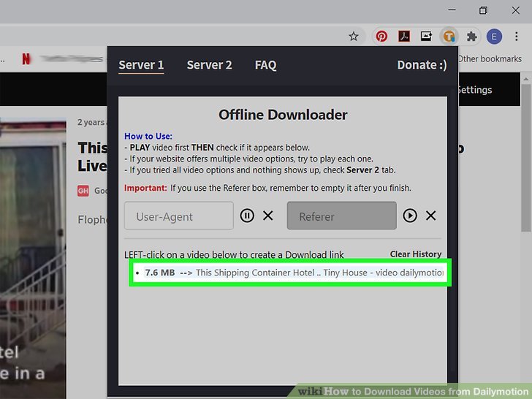Open the profile avatar E

494,37
